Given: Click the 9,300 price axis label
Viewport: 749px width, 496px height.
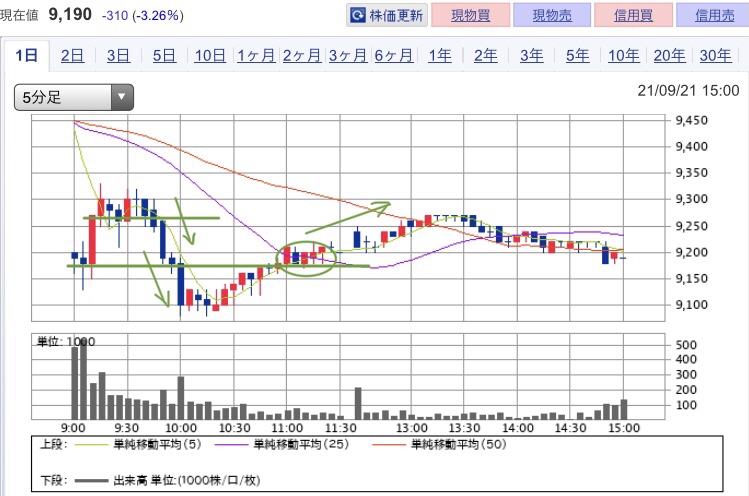Looking at the screenshot, I should click(691, 199).
